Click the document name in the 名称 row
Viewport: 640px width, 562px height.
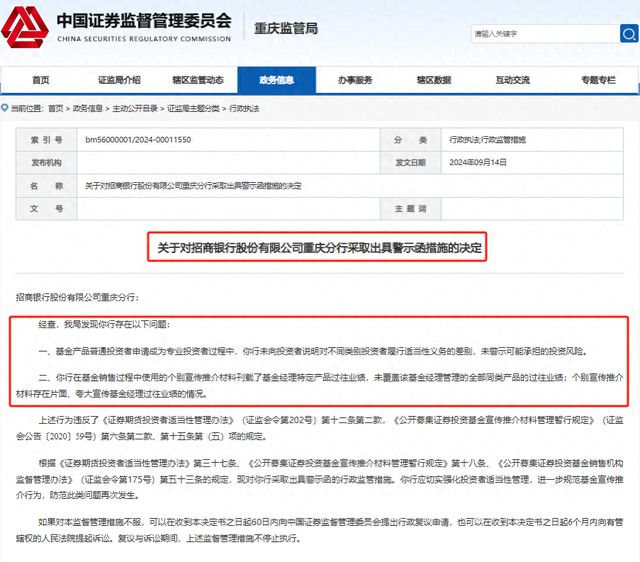point(193,186)
